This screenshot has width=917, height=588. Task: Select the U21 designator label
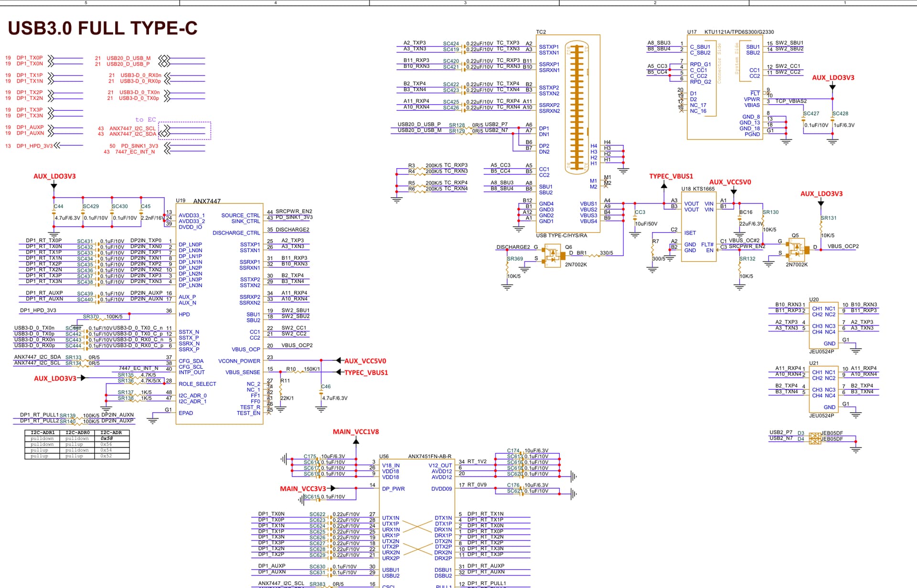point(814,363)
